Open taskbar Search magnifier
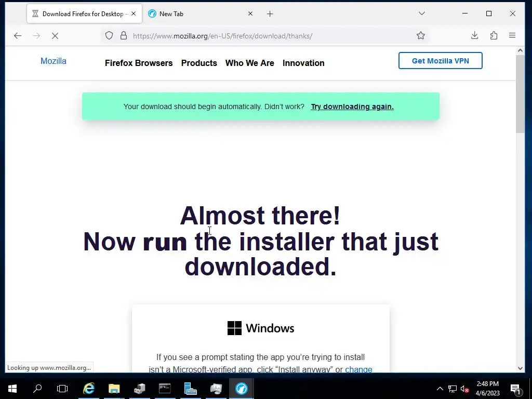This screenshot has height=399, width=532. [37, 389]
